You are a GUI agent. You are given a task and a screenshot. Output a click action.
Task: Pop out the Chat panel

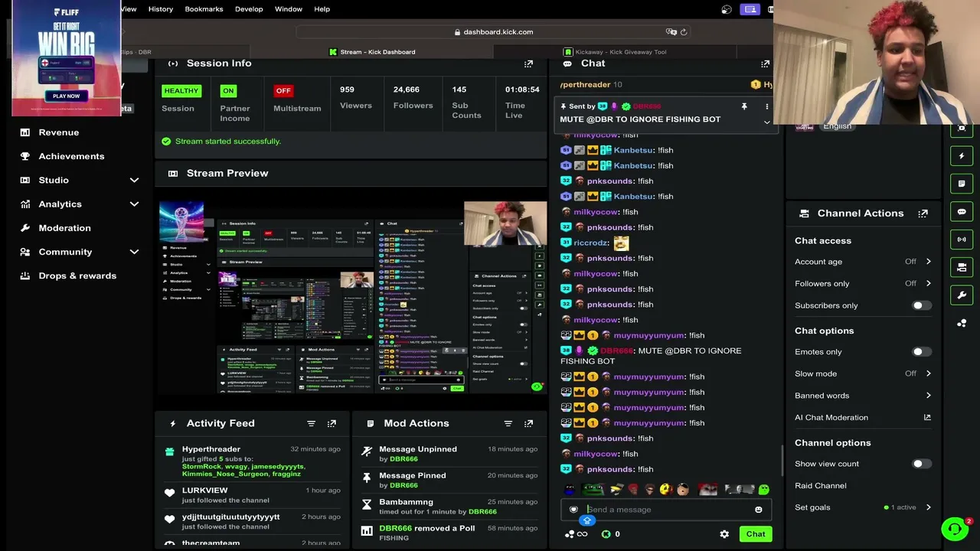pos(765,64)
